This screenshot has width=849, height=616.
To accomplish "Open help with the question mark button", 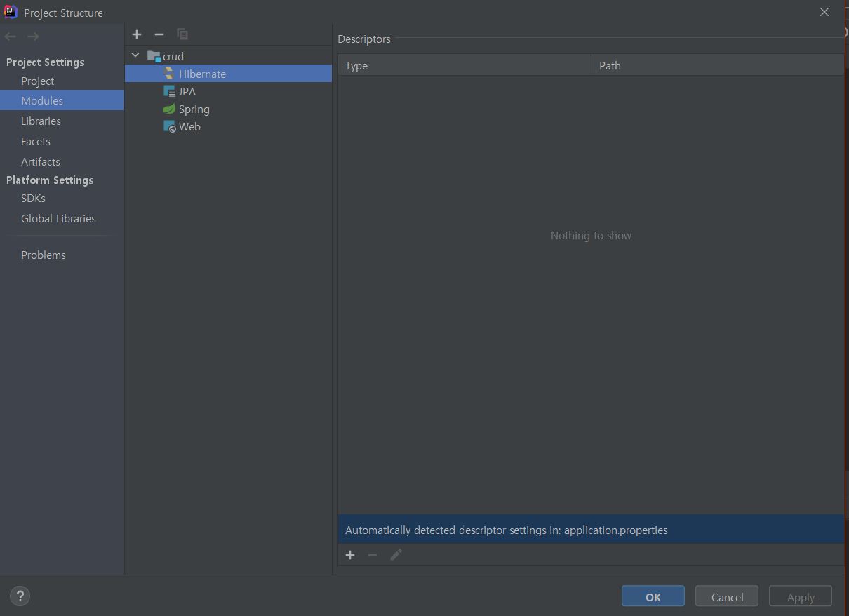I will click(20, 596).
